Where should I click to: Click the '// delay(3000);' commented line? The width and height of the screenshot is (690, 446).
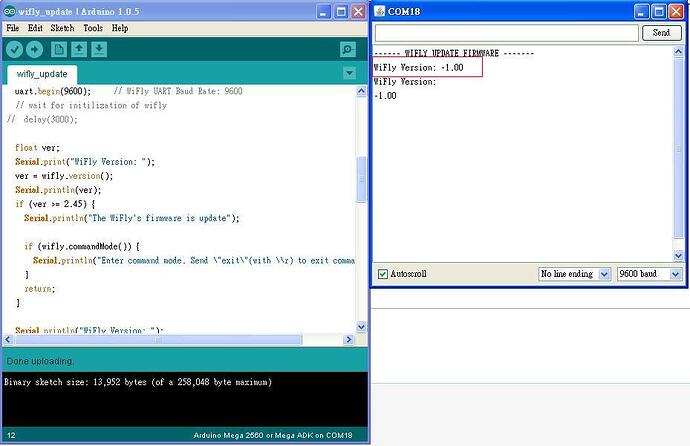click(x=42, y=120)
